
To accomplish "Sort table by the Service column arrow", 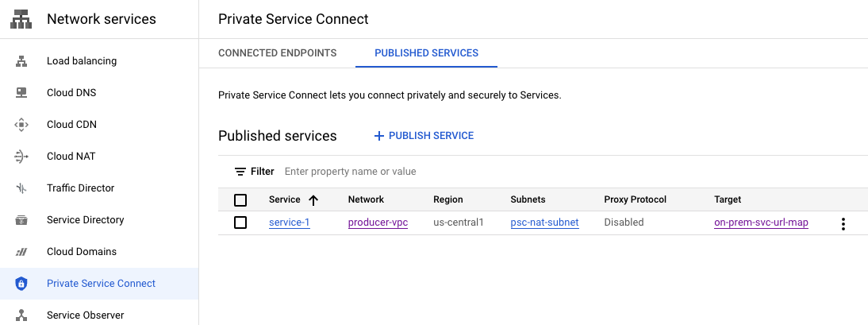I will [313, 200].
